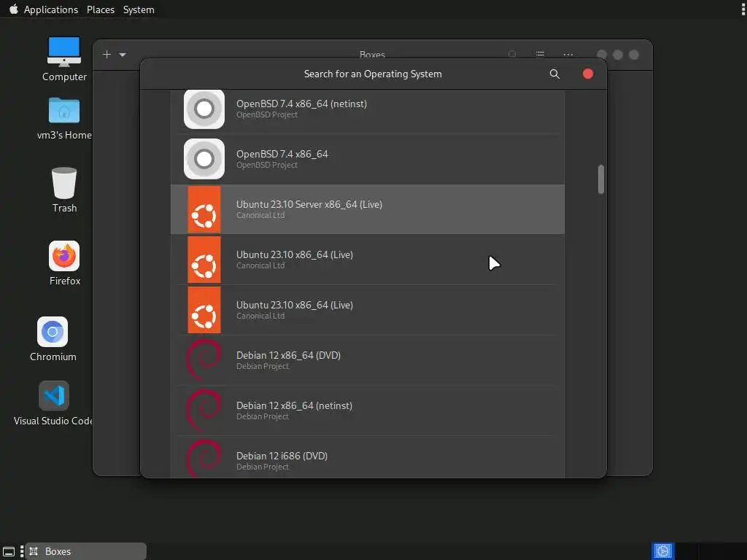Image resolution: width=747 pixels, height=560 pixels.
Task: Pick "Debian 12 x86_64 (netinst)" entry
Action: click(x=368, y=411)
